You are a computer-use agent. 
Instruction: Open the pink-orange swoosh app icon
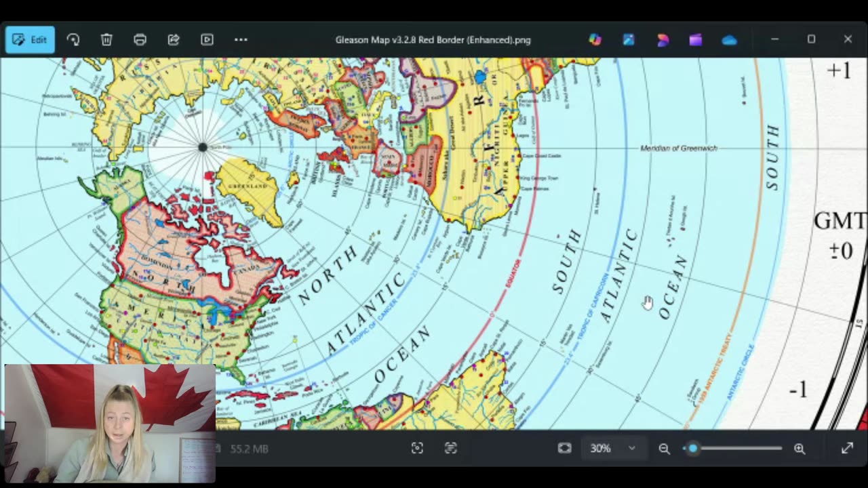click(x=663, y=39)
